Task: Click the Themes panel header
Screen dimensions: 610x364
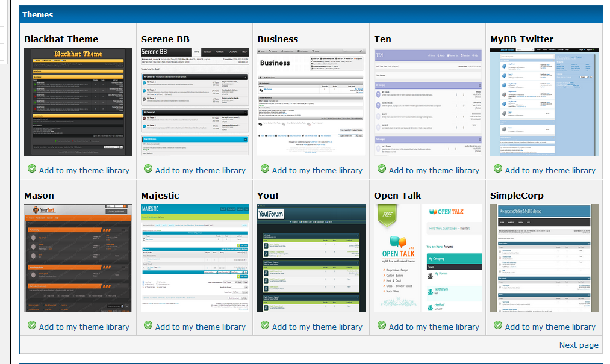Action: click(311, 14)
